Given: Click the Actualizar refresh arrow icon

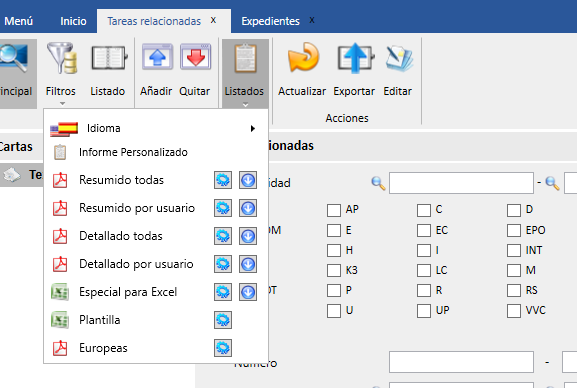Looking at the screenshot, I should tap(303, 57).
